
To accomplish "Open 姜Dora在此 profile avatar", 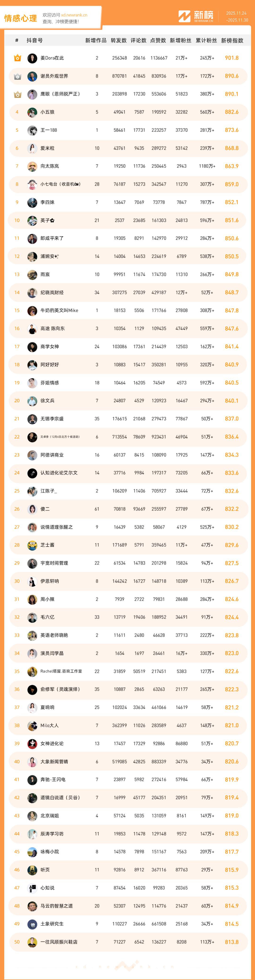I will (x=32, y=58).
